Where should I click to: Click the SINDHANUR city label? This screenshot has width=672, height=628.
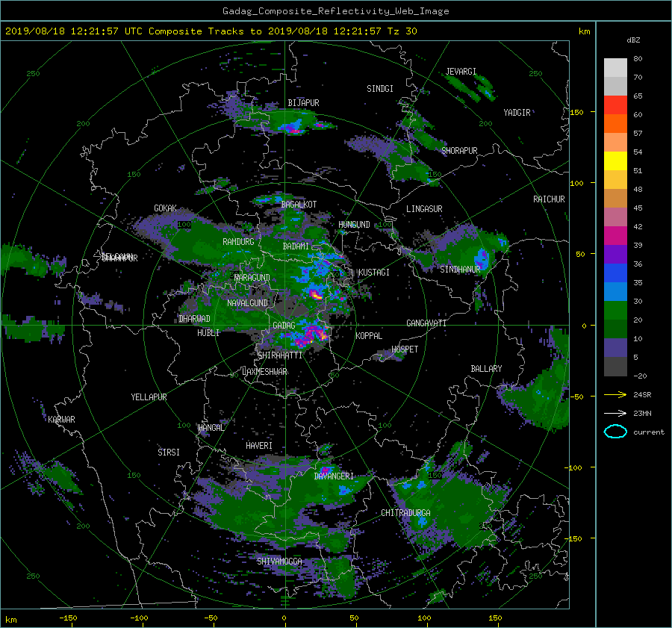click(x=460, y=270)
